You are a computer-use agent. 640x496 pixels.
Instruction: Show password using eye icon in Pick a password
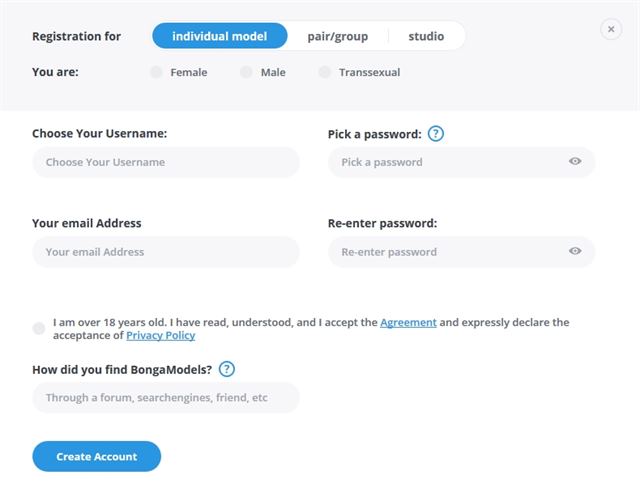[x=575, y=161]
